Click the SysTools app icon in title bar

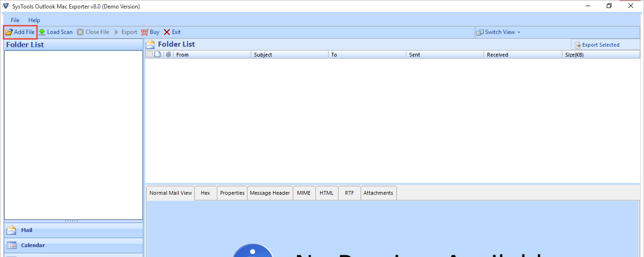tap(6, 6)
